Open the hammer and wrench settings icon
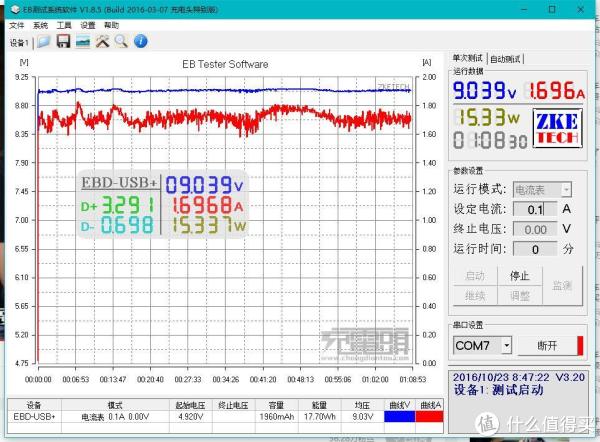Image resolution: width=600 pixels, height=442 pixels. click(102, 41)
